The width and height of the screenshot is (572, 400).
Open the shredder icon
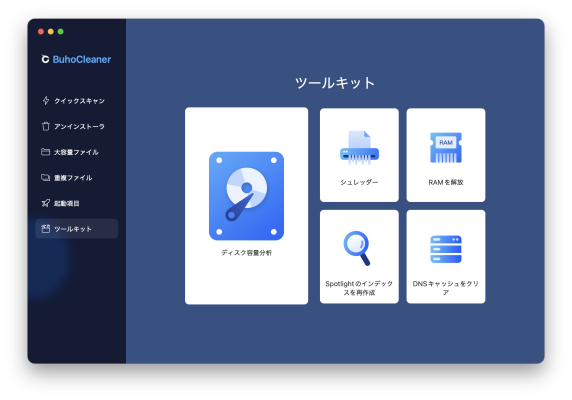359,148
